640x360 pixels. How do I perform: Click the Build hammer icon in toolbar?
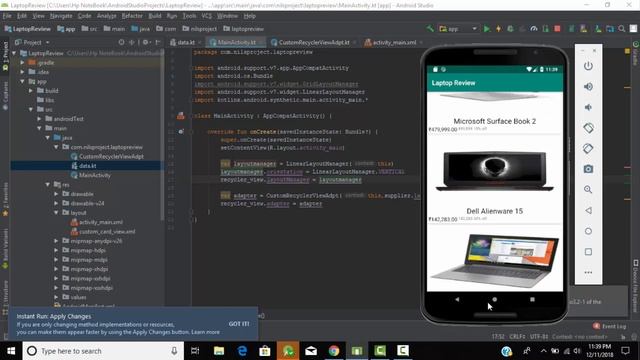pos(430,29)
